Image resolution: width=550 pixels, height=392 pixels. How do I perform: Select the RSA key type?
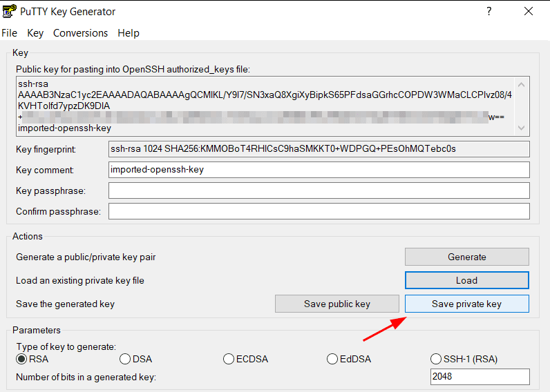point(22,359)
